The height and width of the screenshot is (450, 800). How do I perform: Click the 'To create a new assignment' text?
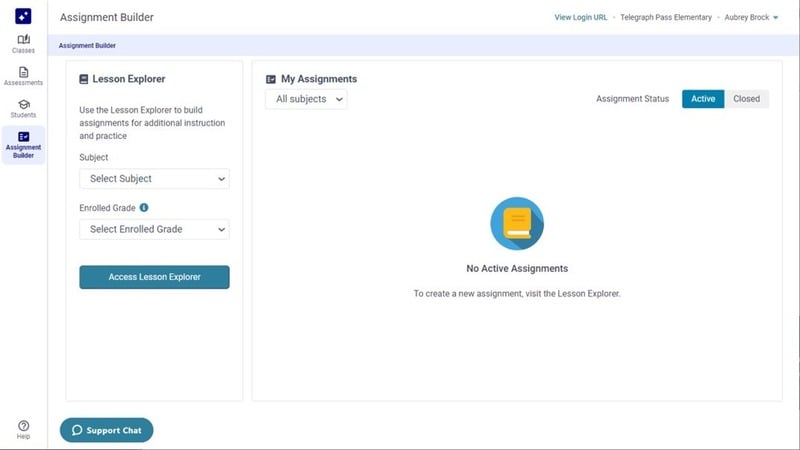pos(517,293)
